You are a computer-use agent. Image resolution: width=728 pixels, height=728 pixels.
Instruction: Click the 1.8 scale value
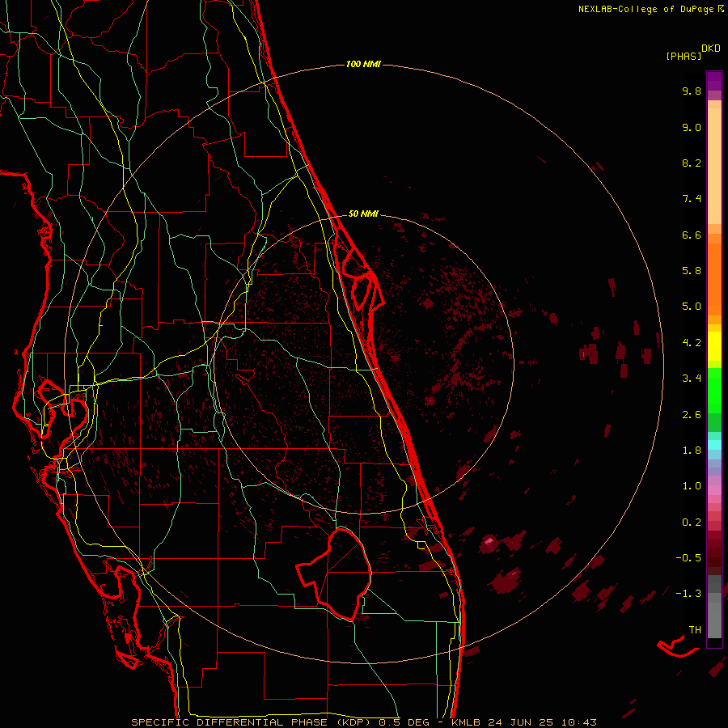coord(692,451)
